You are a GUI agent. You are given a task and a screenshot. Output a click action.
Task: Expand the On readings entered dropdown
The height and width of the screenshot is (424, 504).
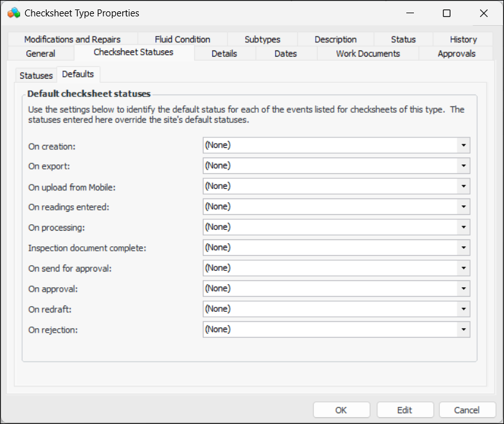[463, 207]
